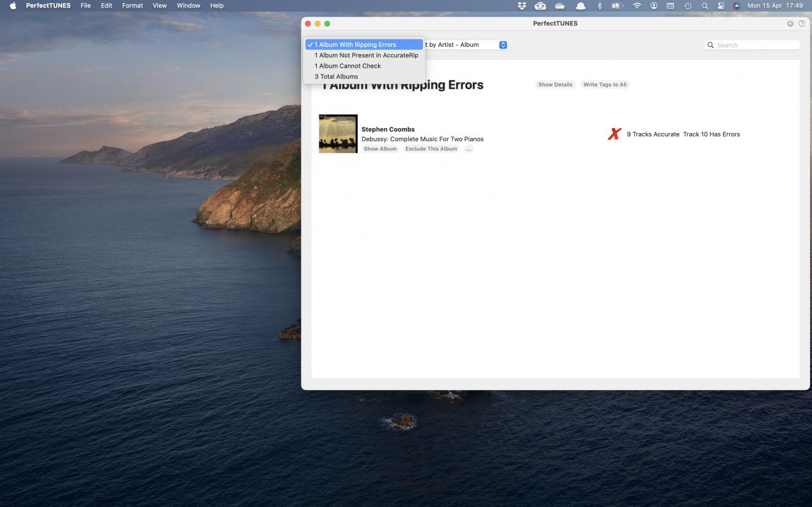Image resolution: width=812 pixels, height=507 pixels.
Task: Open Control Center from menu bar
Action: 720,6
